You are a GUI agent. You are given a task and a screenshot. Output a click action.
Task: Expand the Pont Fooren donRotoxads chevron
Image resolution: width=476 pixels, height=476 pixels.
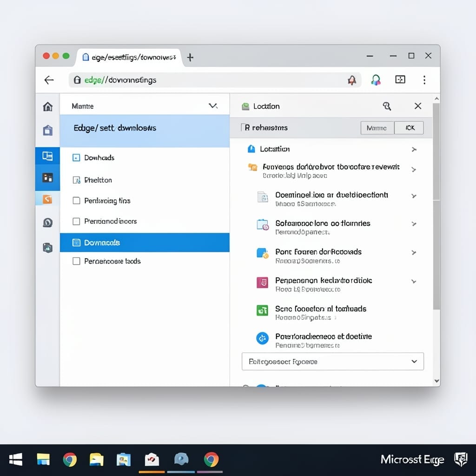[x=413, y=252]
